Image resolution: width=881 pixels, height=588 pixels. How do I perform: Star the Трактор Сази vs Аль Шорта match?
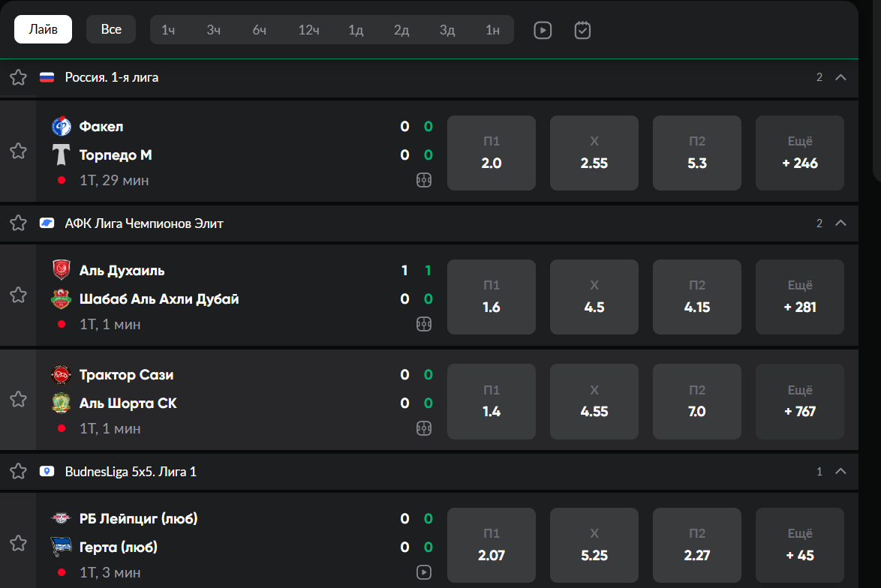[19, 400]
